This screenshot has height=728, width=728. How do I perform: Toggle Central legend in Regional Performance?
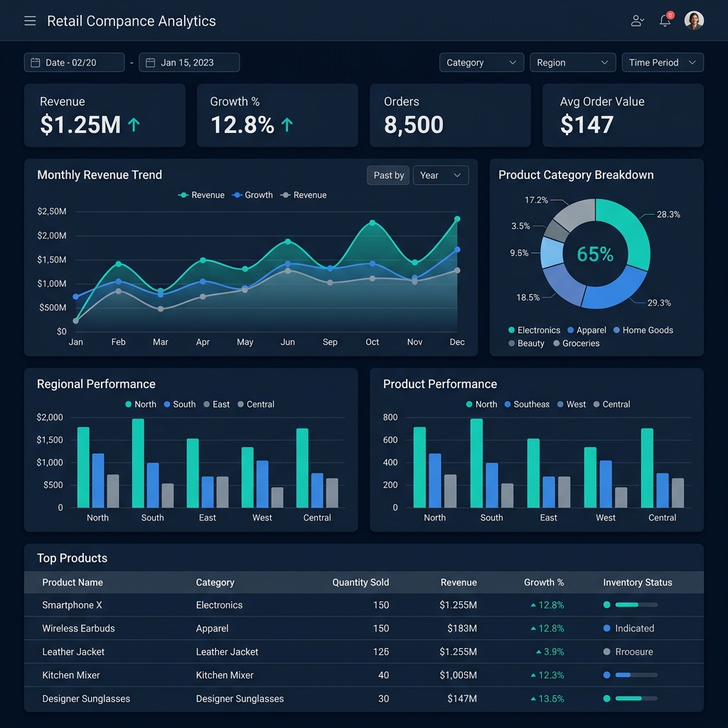(x=256, y=405)
